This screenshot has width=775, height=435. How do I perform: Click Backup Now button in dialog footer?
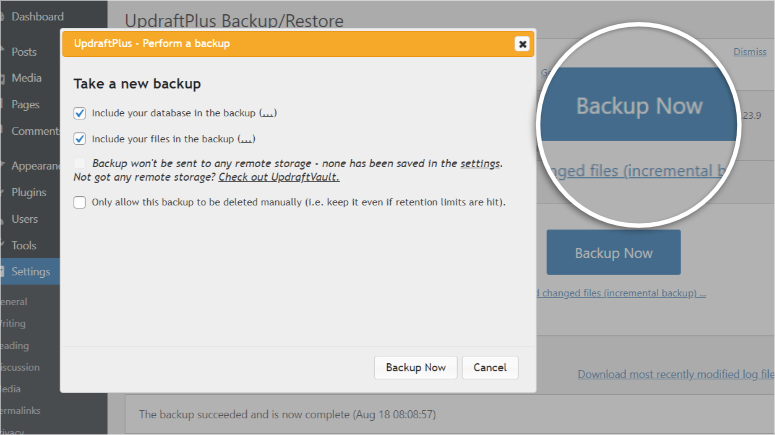point(416,367)
